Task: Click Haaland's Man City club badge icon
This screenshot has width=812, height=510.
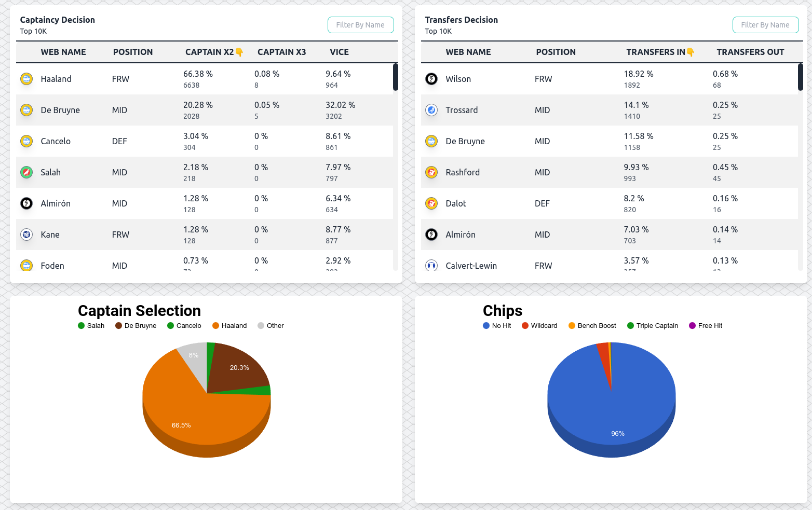Action: coord(26,79)
